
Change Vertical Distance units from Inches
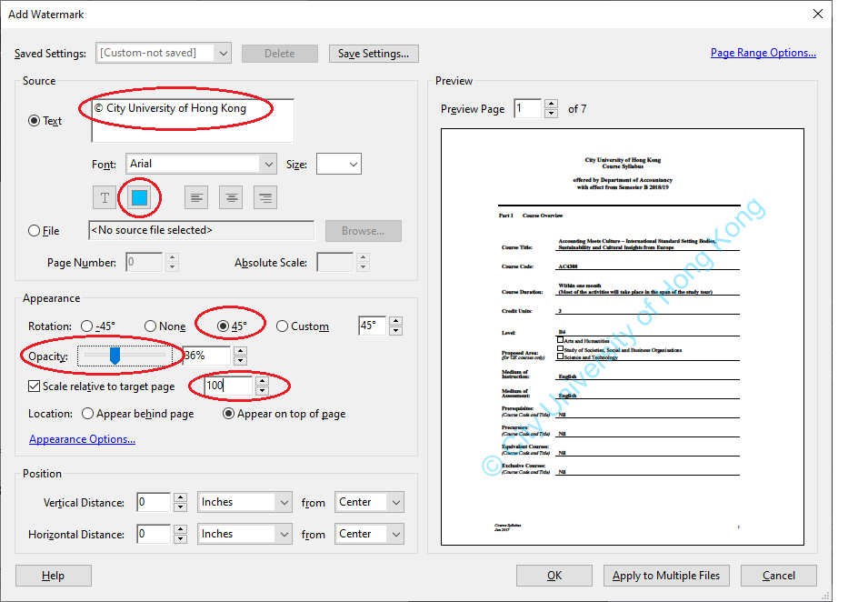(x=244, y=501)
